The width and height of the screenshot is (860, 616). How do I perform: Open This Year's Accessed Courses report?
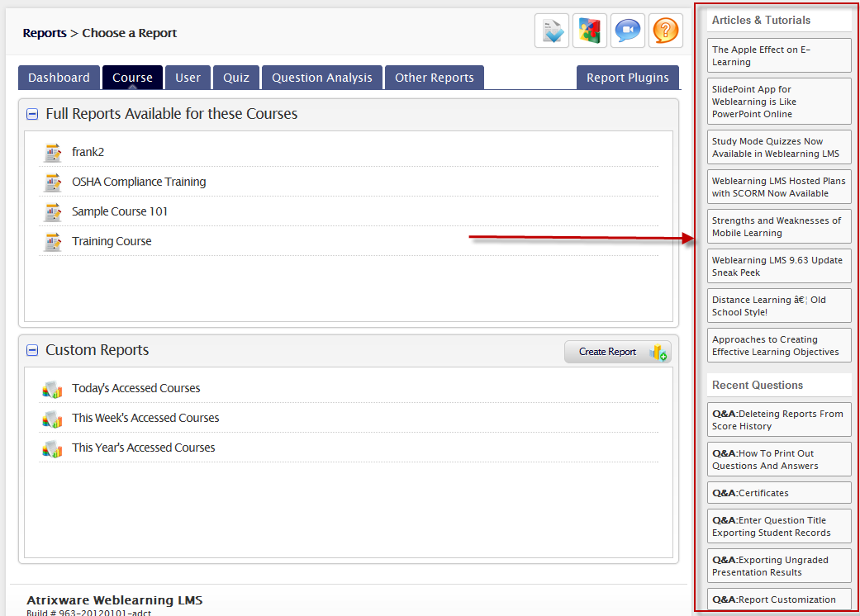pos(143,448)
